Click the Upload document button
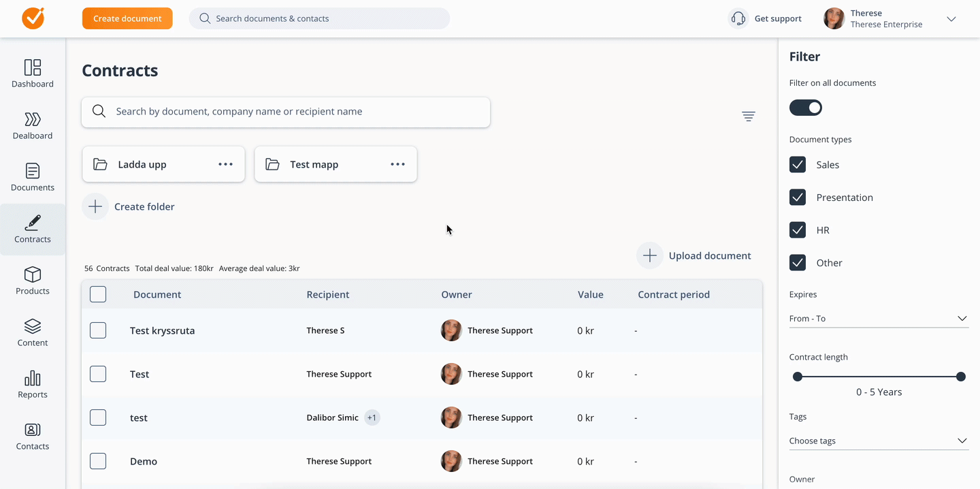This screenshot has width=980, height=489. point(695,255)
